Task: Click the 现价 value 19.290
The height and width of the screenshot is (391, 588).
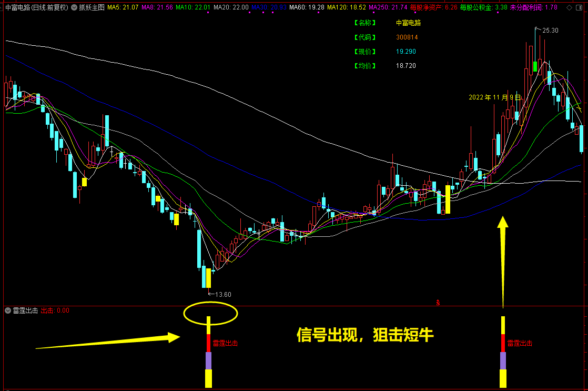Action: point(405,52)
